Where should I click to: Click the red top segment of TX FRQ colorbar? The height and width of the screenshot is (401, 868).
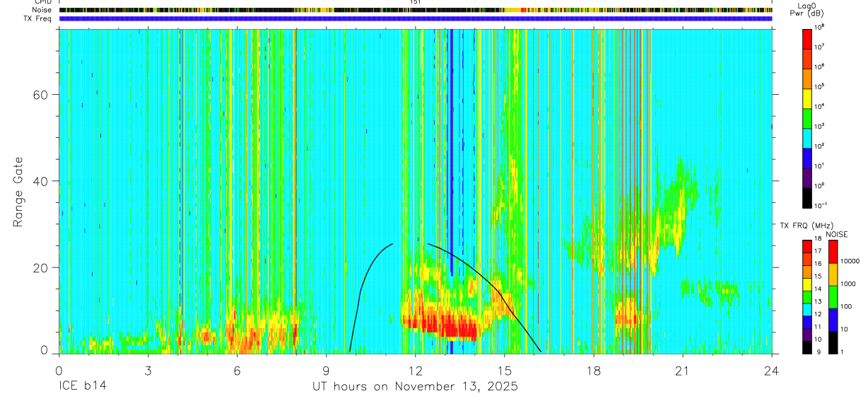[807, 247]
